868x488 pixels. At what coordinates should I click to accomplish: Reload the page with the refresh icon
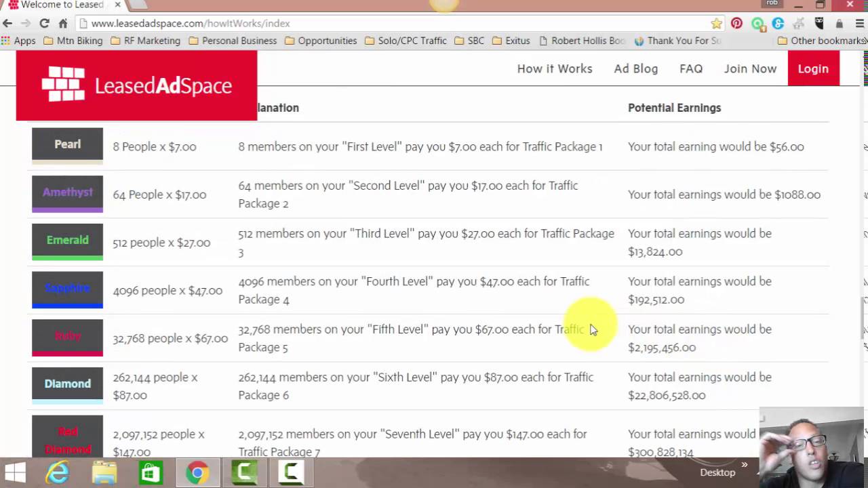[44, 23]
